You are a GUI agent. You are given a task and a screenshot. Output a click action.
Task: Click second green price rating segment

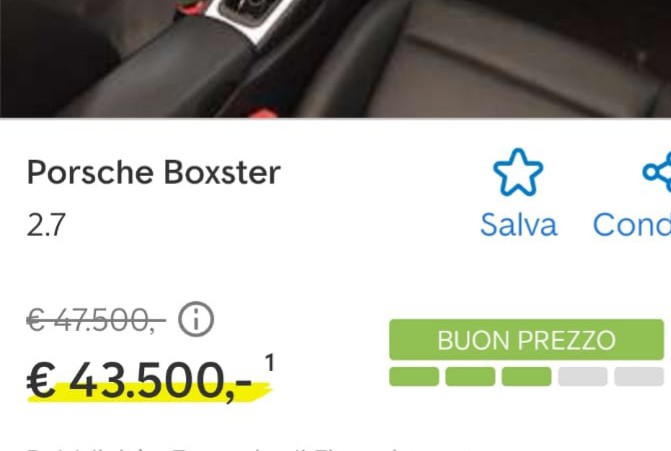470,377
